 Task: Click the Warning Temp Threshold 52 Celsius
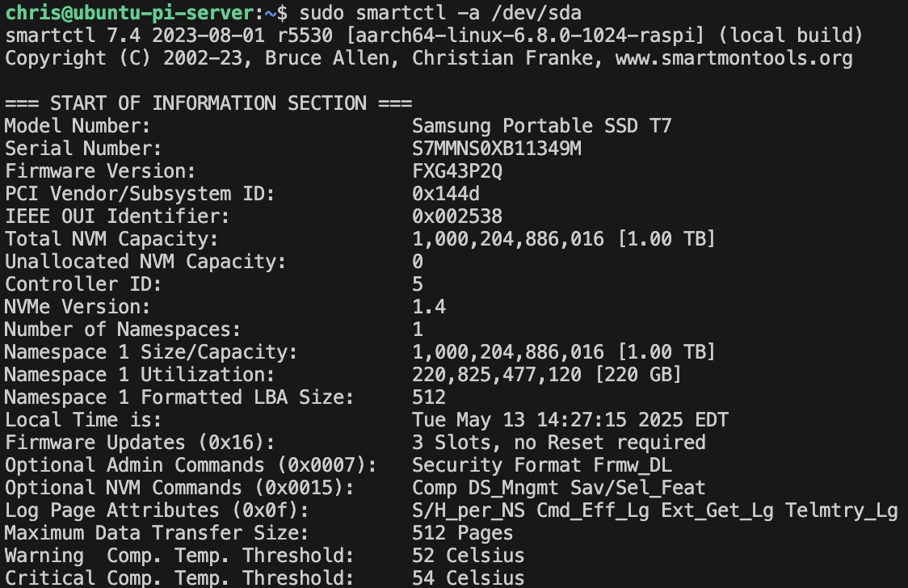click(x=468, y=555)
